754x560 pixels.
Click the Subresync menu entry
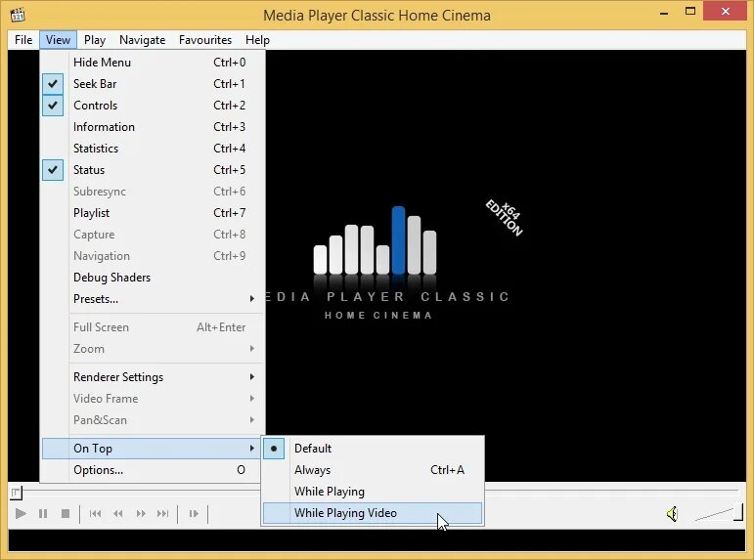[x=154, y=192]
